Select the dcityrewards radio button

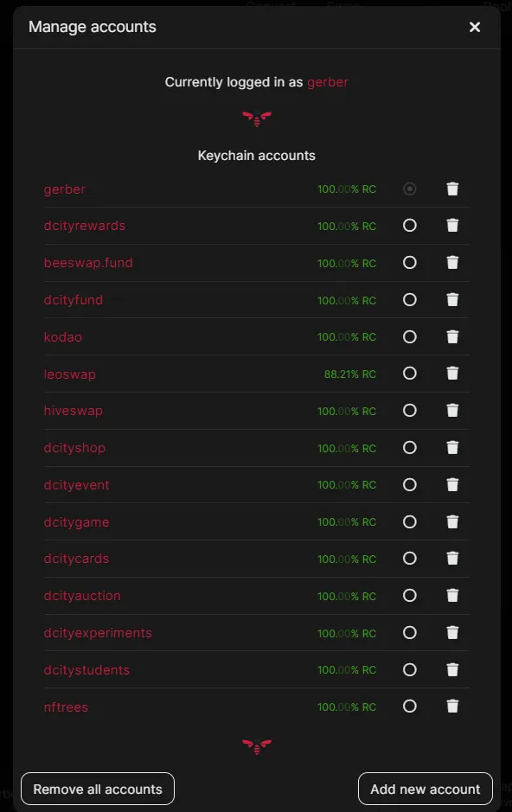(409, 226)
